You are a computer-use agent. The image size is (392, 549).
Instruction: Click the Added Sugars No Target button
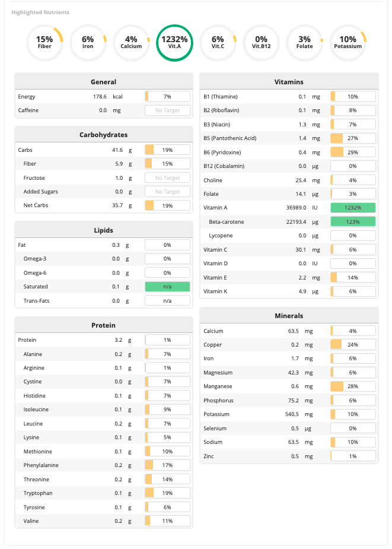(x=167, y=192)
